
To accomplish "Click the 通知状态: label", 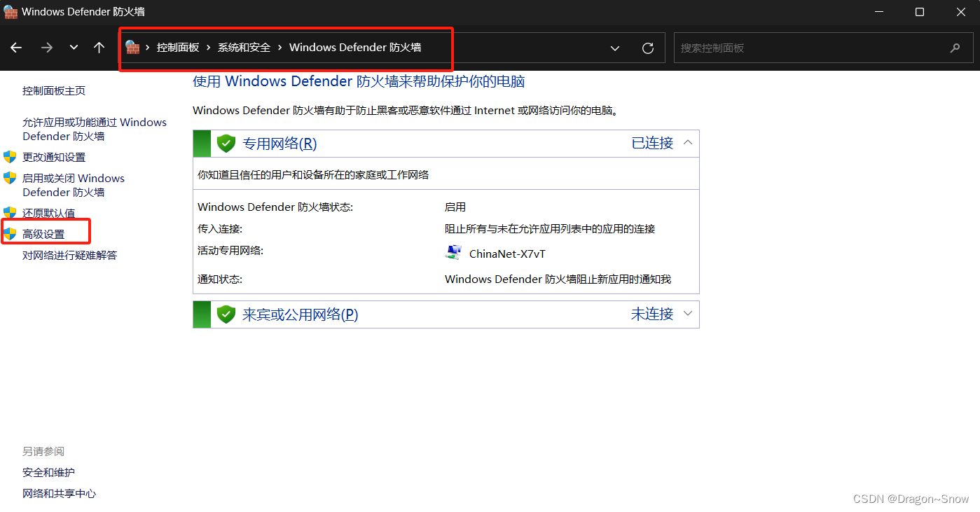I will [220, 279].
